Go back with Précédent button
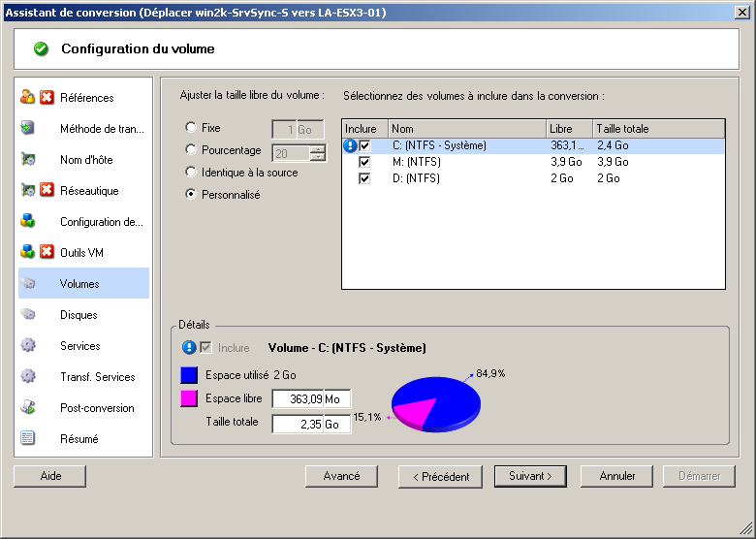The height and width of the screenshot is (539, 756). coord(441,477)
